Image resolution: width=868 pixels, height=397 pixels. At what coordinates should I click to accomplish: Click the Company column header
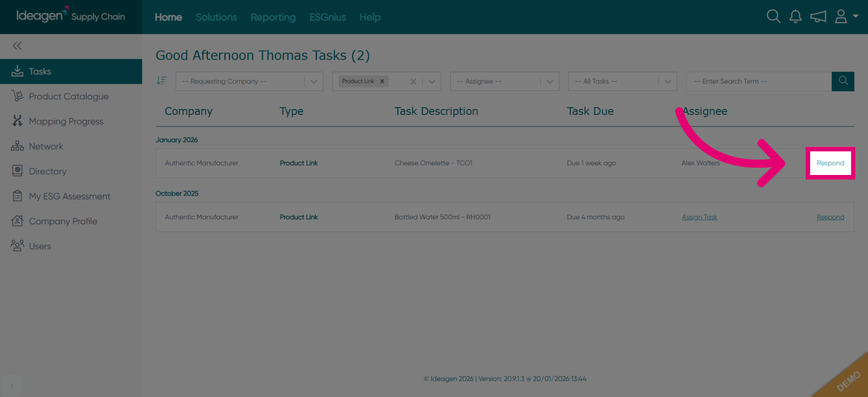(x=189, y=111)
